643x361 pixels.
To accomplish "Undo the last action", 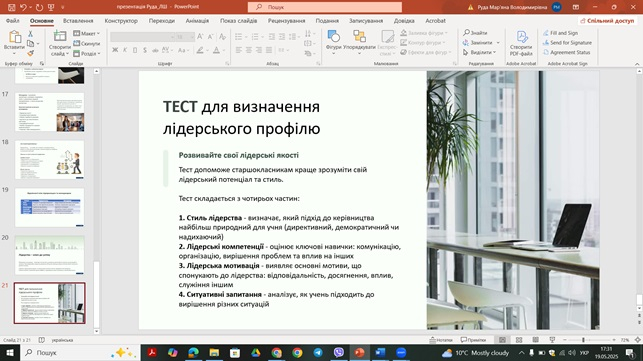I will point(23,7).
